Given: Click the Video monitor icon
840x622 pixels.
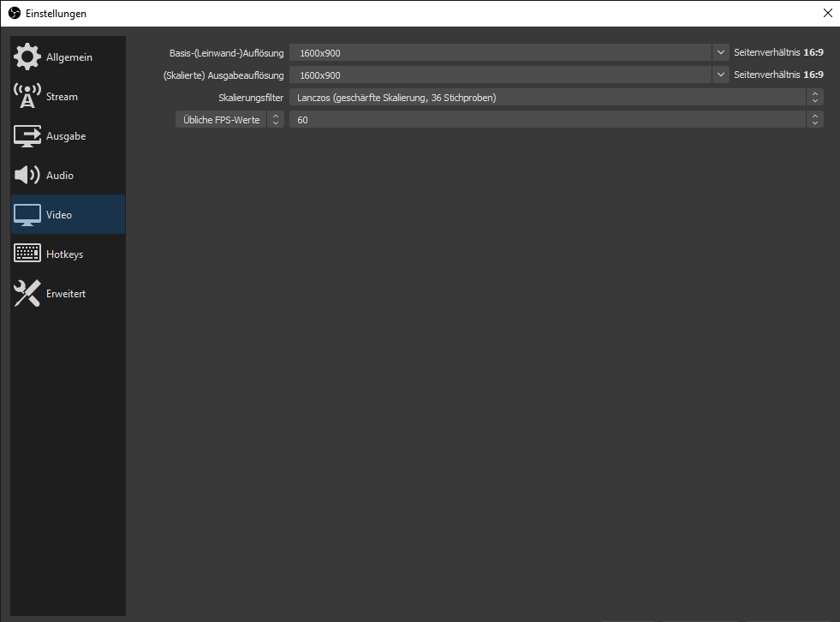Looking at the screenshot, I should coord(27,215).
